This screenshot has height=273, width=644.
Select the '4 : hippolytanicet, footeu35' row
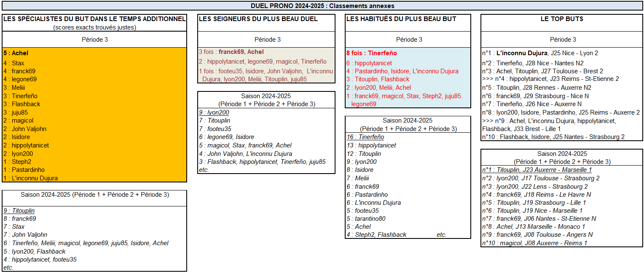click(40, 260)
